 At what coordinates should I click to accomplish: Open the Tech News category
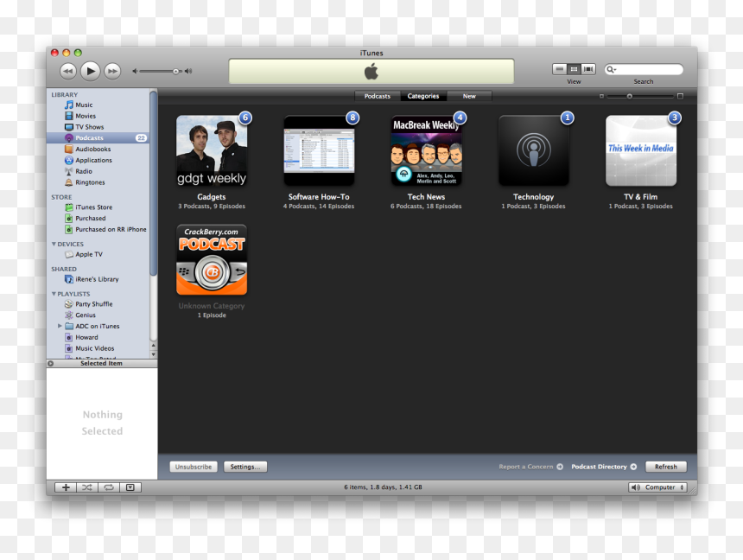tap(426, 150)
